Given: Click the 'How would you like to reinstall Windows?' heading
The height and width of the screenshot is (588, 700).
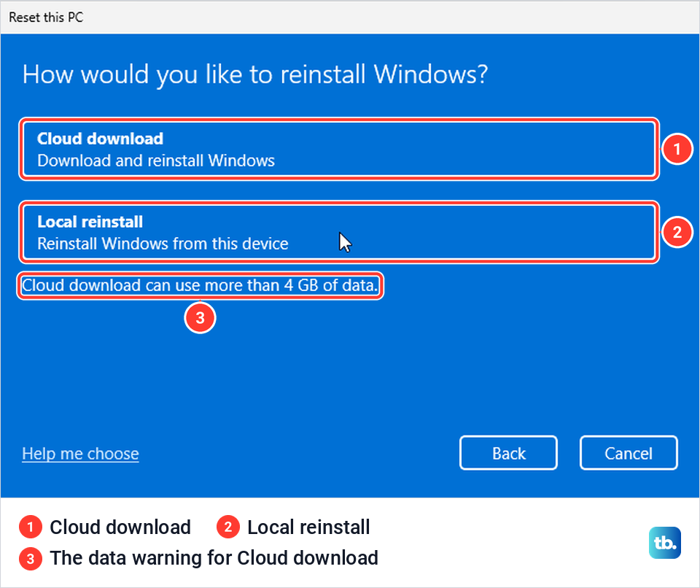Looking at the screenshot, I should click(255, 74).
